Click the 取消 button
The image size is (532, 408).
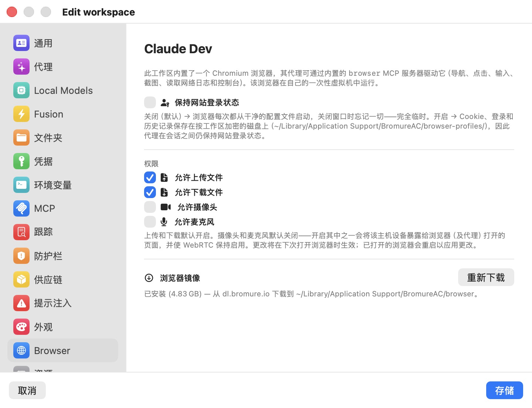click(x=27, y=390)
